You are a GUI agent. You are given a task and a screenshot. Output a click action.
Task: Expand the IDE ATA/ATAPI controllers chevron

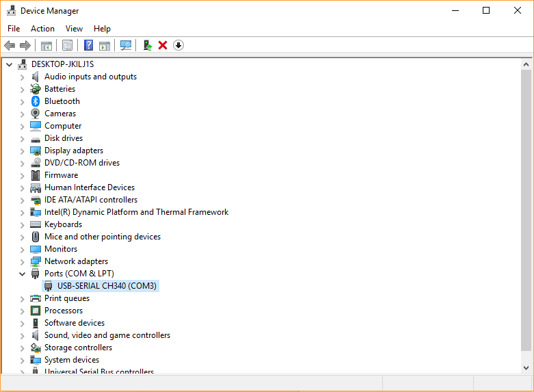[22, 200]
